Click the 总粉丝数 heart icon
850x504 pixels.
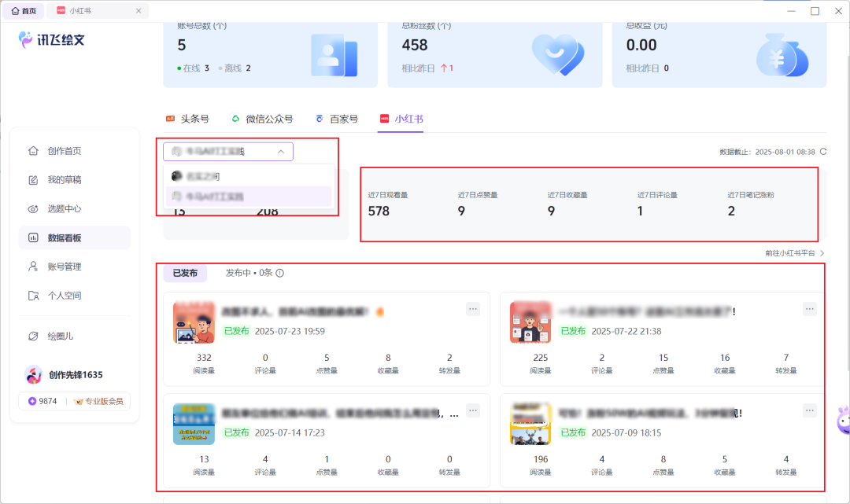[x=558, y=55]
